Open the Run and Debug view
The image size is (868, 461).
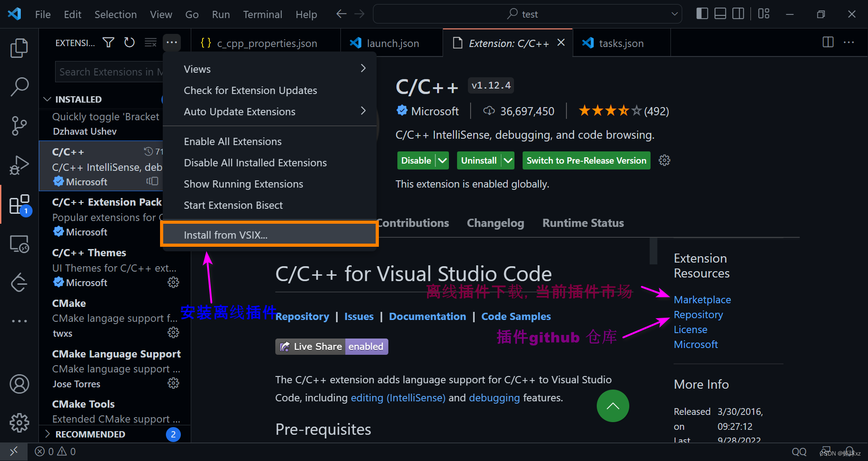(19, 165)
